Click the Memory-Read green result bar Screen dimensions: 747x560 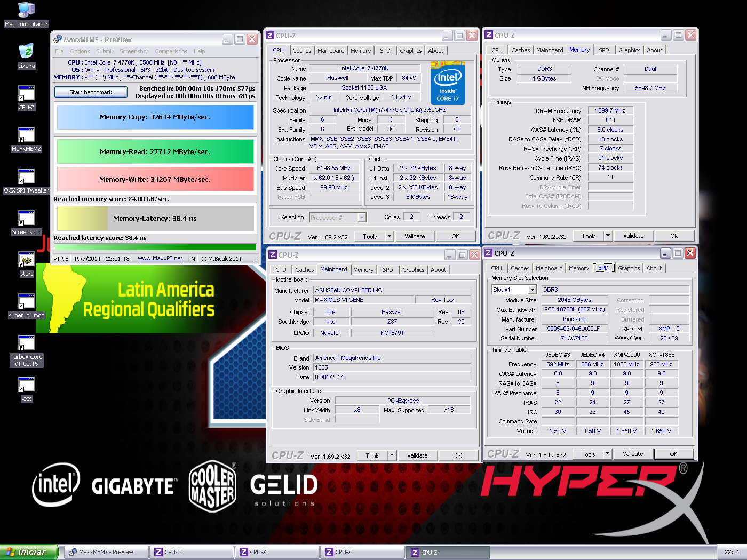point(155,151)
